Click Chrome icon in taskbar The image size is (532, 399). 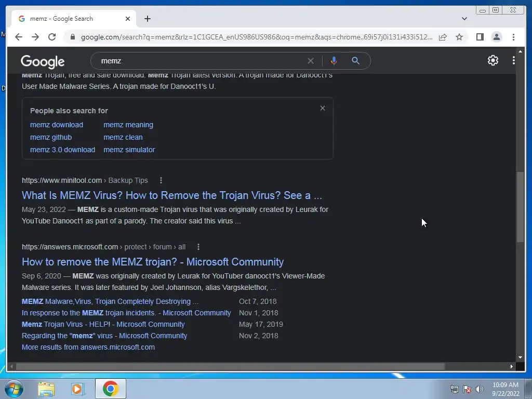111,389
